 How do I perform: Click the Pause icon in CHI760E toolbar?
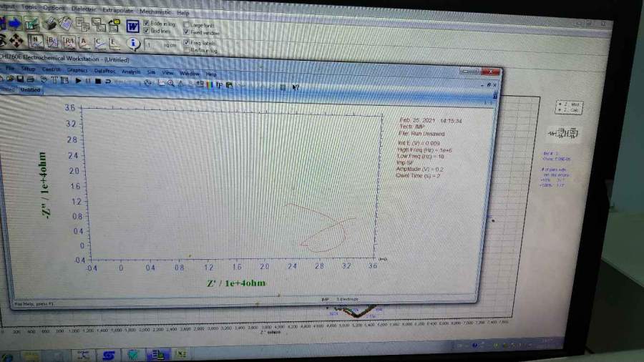[x=88, y=82]
